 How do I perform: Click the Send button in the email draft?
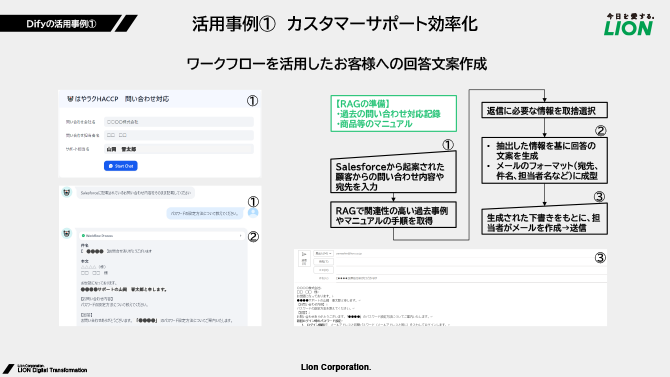point(304,259)
